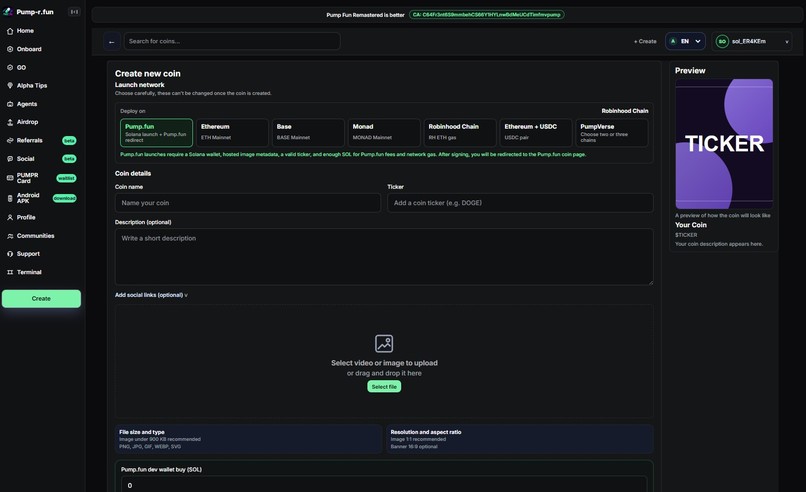
Task: Click the waitlist badge on PUMPR Card
Action: click(x=66, y=178)
